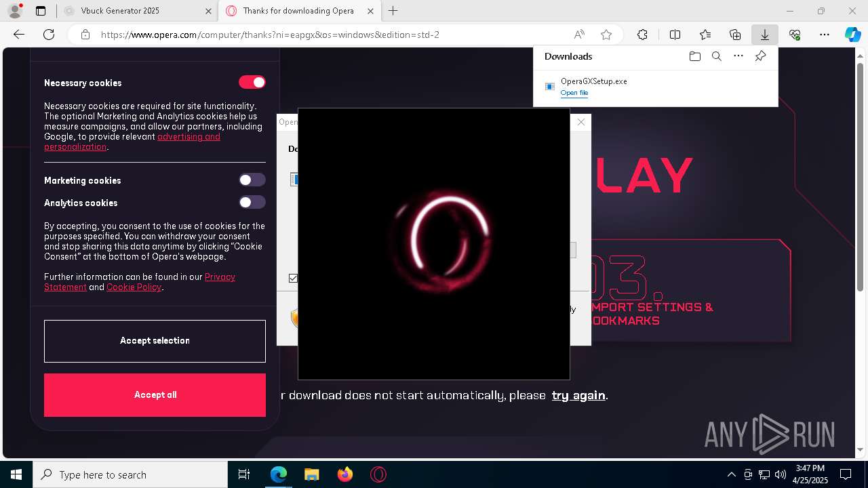Open a new browser tab
The width and height of the screenshot is (868, 488).
click(393, 11)
